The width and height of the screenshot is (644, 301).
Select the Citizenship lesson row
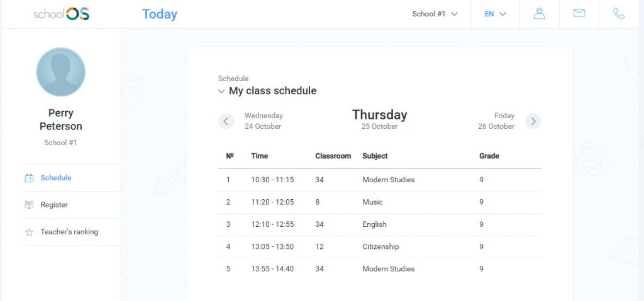pyautogui.click(x=379, y=247)
